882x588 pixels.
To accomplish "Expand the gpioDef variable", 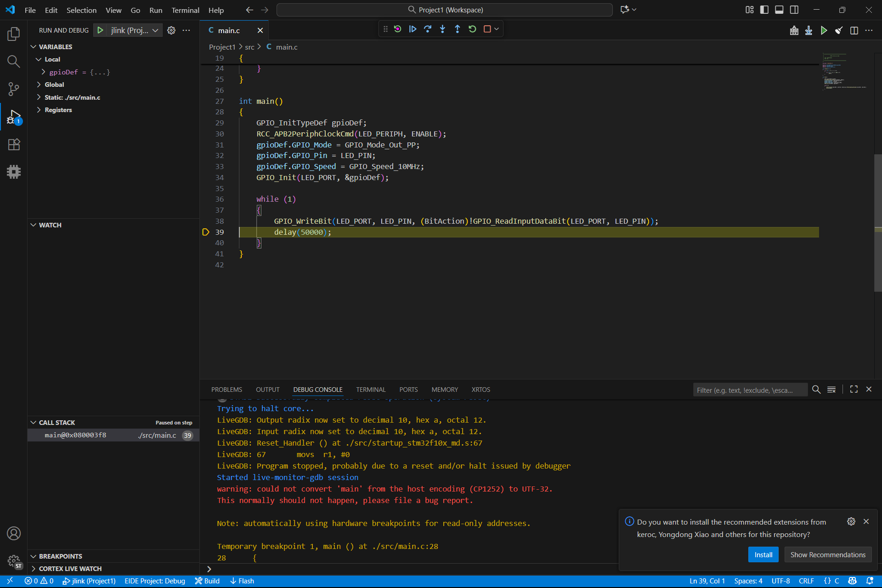I will click(43, 72).
